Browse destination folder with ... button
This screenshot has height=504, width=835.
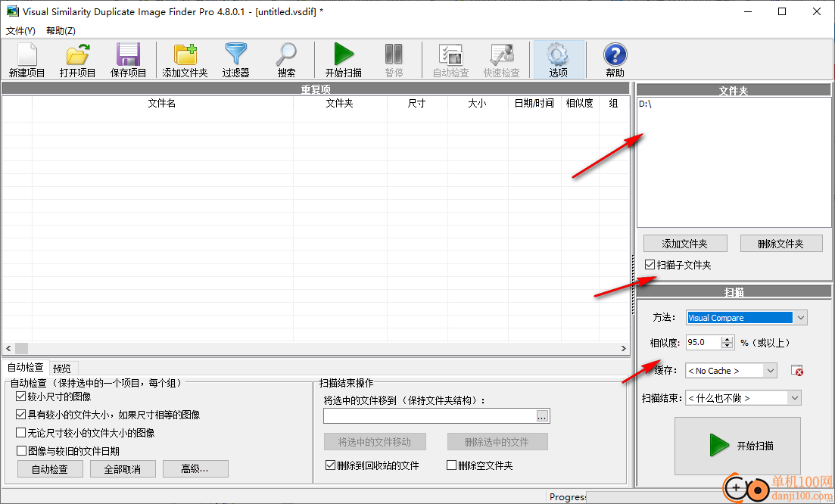[x=542, y=416]
